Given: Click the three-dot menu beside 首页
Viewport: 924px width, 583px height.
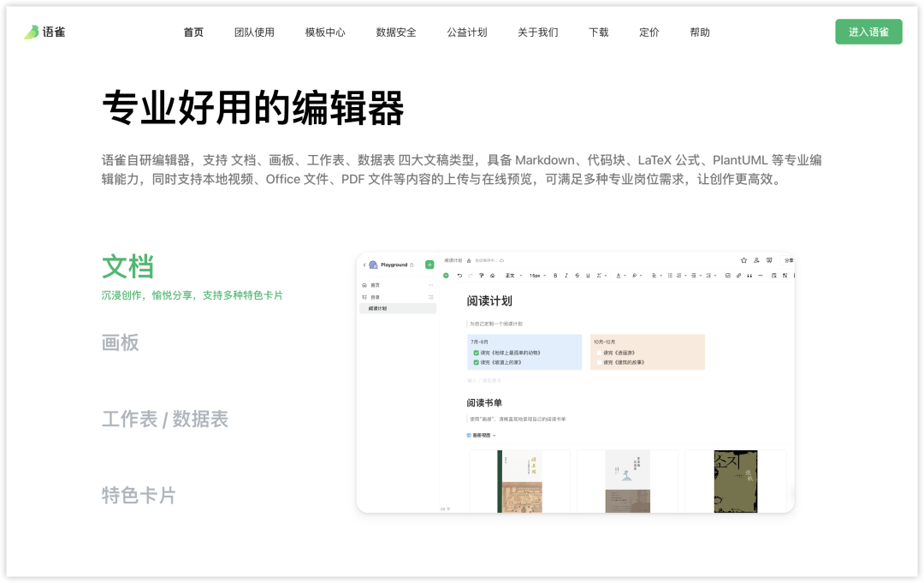Looking at the screenshot, I should point(430,285).
